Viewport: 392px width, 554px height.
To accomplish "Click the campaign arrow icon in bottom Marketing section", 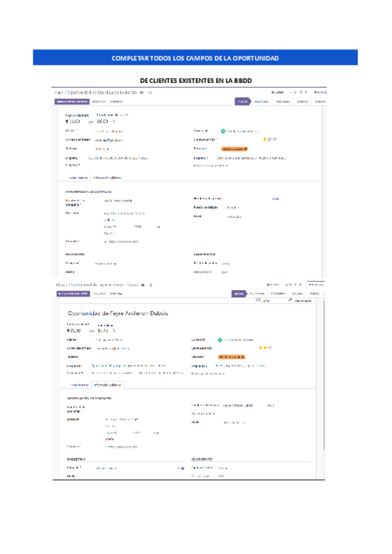I will point(181,468).
